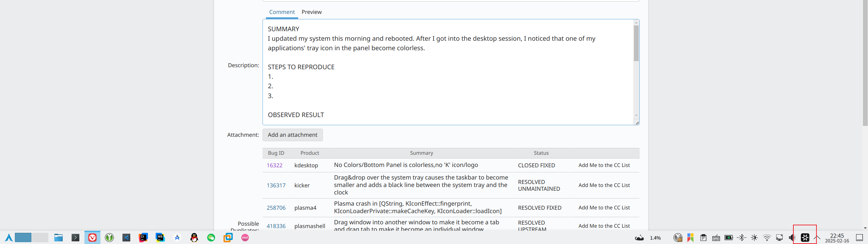This screenshot has height=244, width=868.
Task: Switch to the Vivaldi browser window
Action: click(92, 238)
